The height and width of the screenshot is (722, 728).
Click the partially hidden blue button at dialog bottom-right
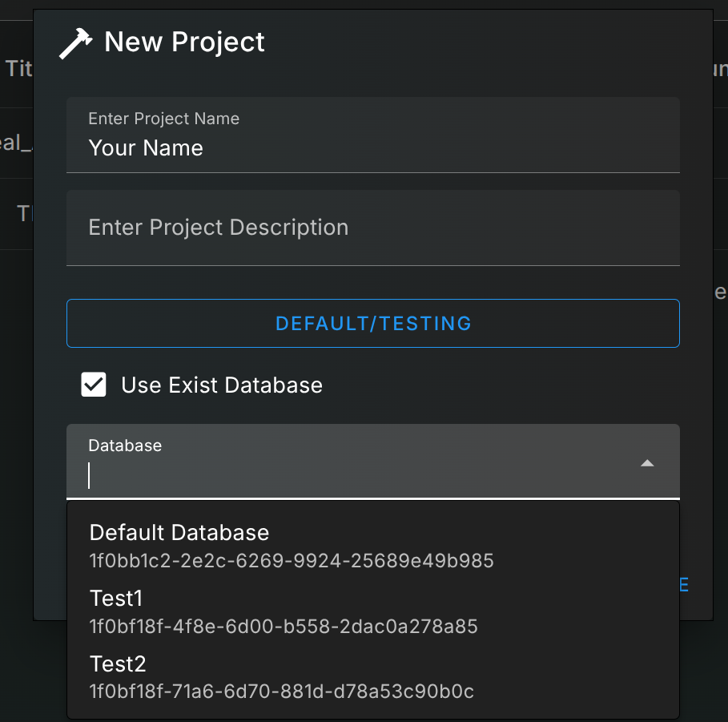[684, 585]
